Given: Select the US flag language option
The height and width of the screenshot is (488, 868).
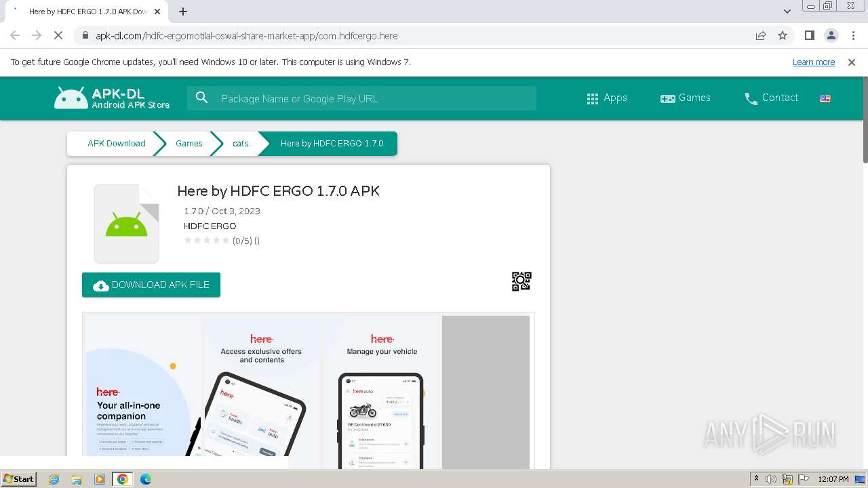Looking at the screenshot, I should [825, 98].
